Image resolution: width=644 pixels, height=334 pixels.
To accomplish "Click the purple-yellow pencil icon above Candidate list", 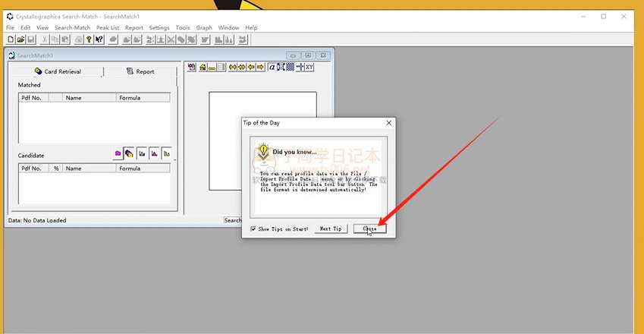I will click(x=129, y=153).
